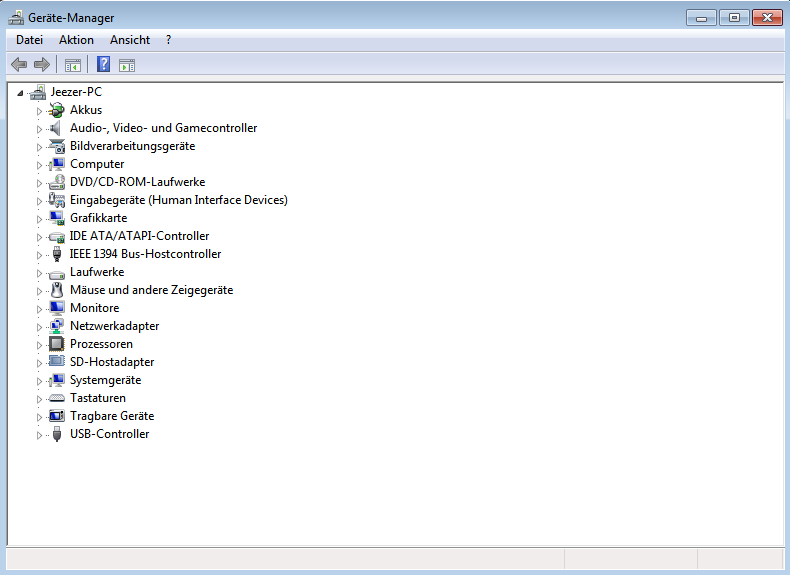
Task: Click the Geräte-Manager title bar icon
Action: tap(16, 18)
